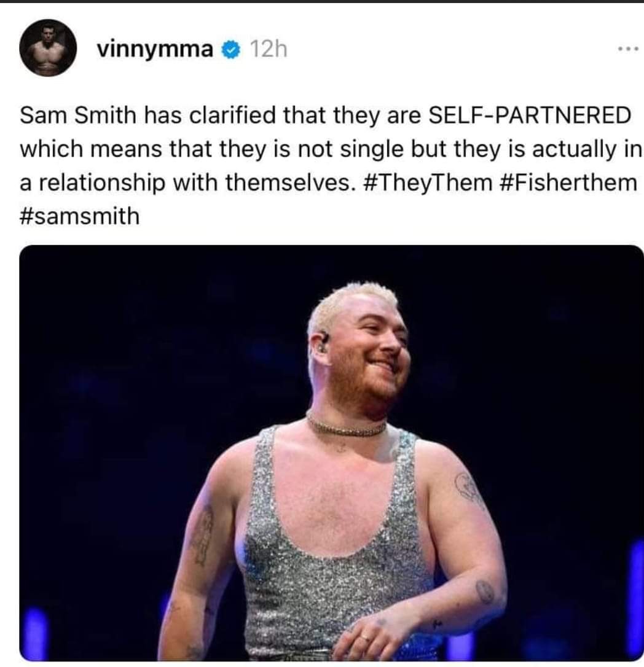The height and width of the screenshot is (667, 644).
Task: Click the blue stage light at photo's right edge
Action: 637,596
